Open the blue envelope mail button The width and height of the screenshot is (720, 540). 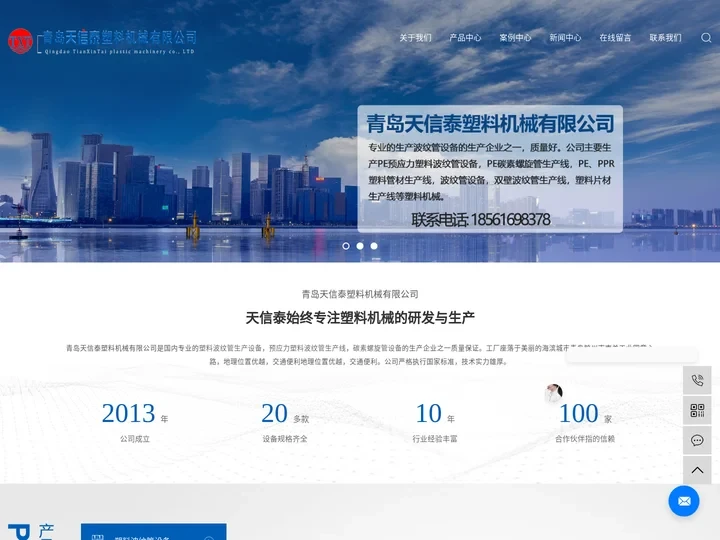point(684,501)
